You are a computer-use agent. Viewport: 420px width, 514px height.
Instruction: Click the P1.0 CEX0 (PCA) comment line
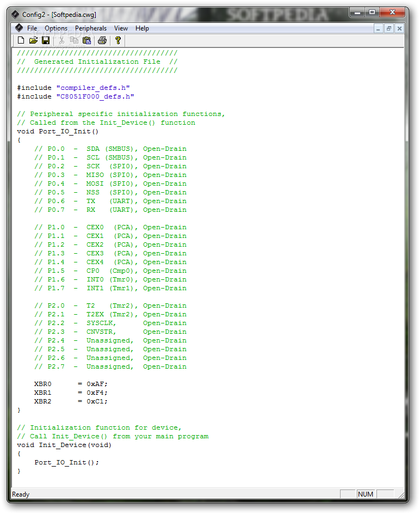(x=110, y=227)
